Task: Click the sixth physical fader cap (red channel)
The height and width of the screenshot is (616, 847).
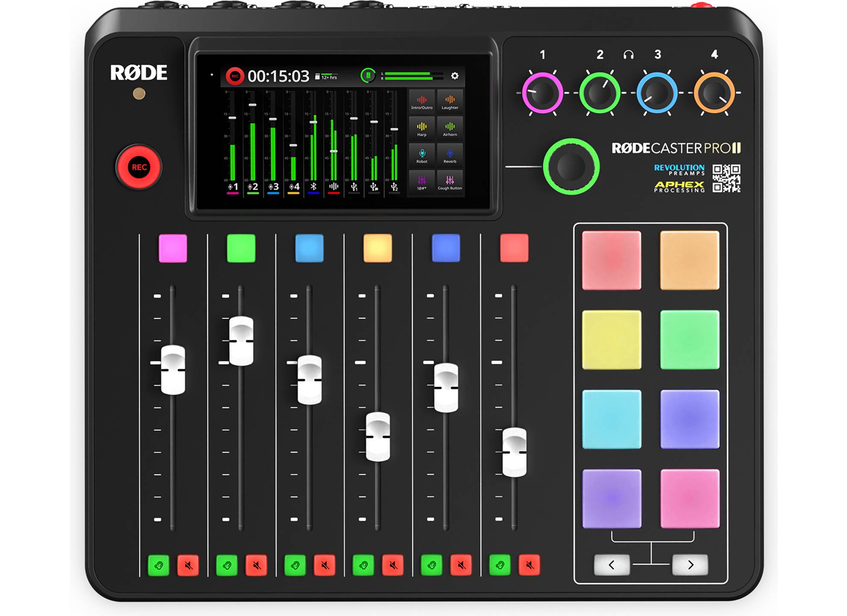Action: (x=514, y=452)
